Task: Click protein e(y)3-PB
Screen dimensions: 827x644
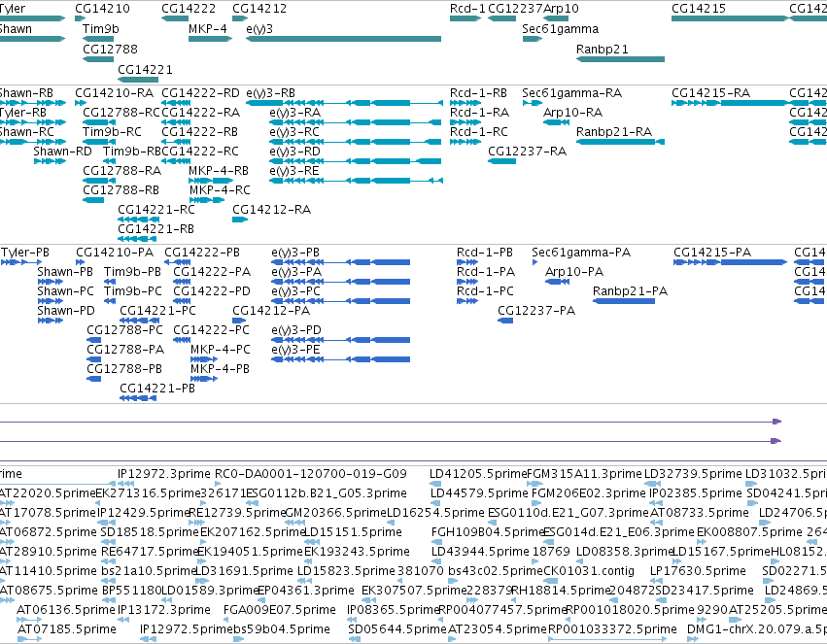Action: tap(341, 262)
